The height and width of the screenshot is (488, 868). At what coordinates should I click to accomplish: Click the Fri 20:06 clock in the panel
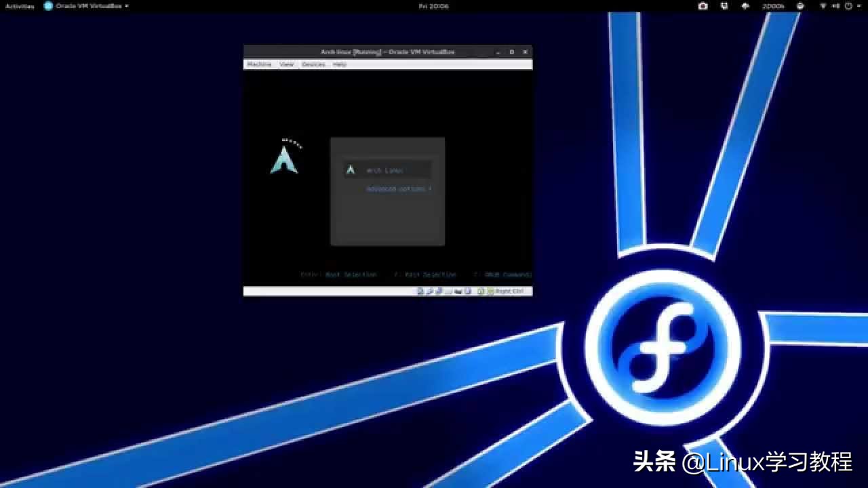click(434, 6)
